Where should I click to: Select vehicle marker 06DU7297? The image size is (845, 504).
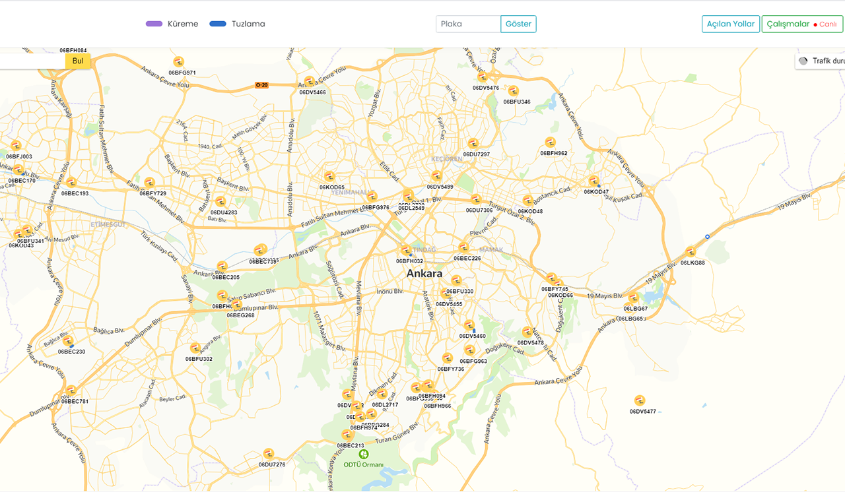473,144
